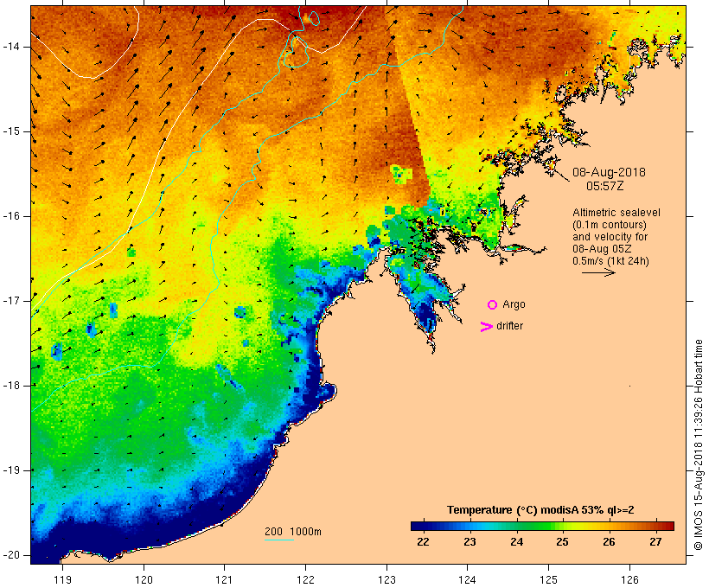Screen dimensions: 709x588
Task: Click the longitude axis label 125
Action: pyautogui.click(x=548, y=579)
